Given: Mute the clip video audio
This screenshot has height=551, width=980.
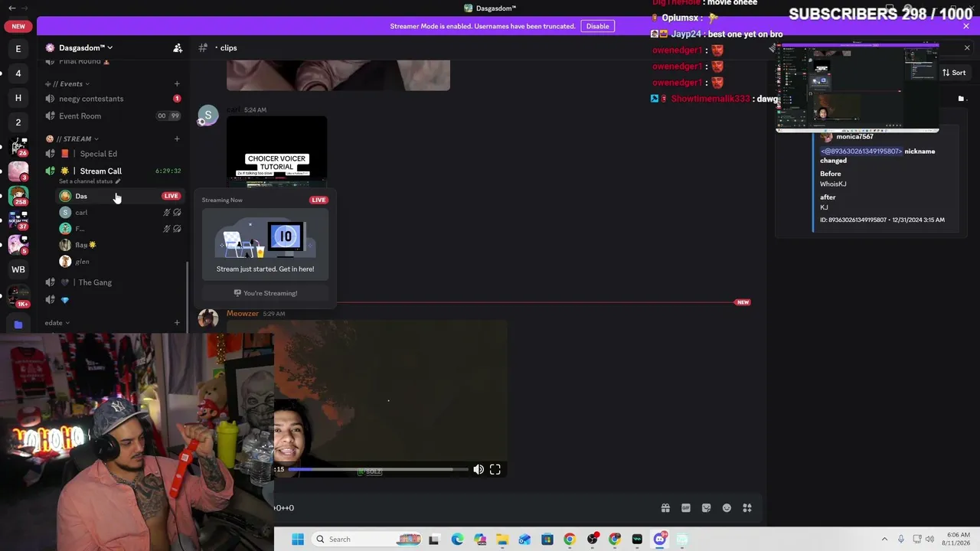Looking at the screenshot, I should (479, 469).
